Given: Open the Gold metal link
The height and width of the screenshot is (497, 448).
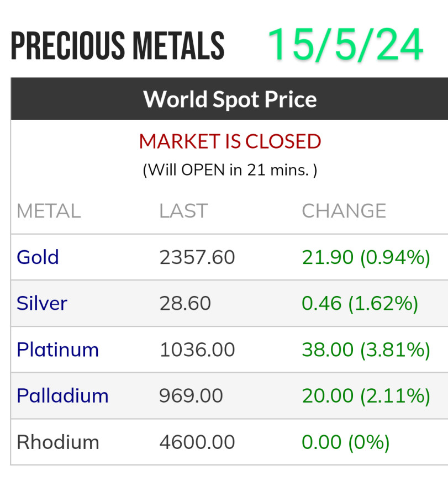Looking at the screenshot, I should coord(38,257).
